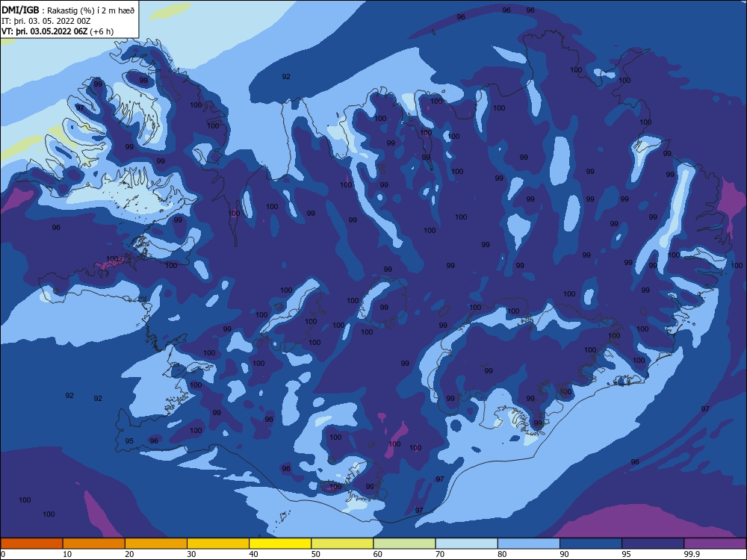Click the legend label "0"
Screen dimensions: 747x560
pos(3,554)
